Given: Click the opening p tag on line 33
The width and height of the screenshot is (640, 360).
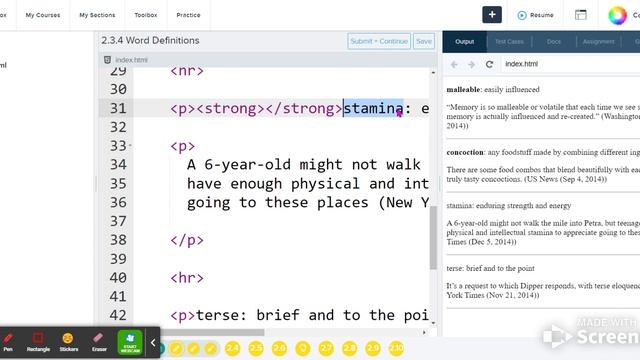Looking at the screenshot, I should tap(183, 146).
